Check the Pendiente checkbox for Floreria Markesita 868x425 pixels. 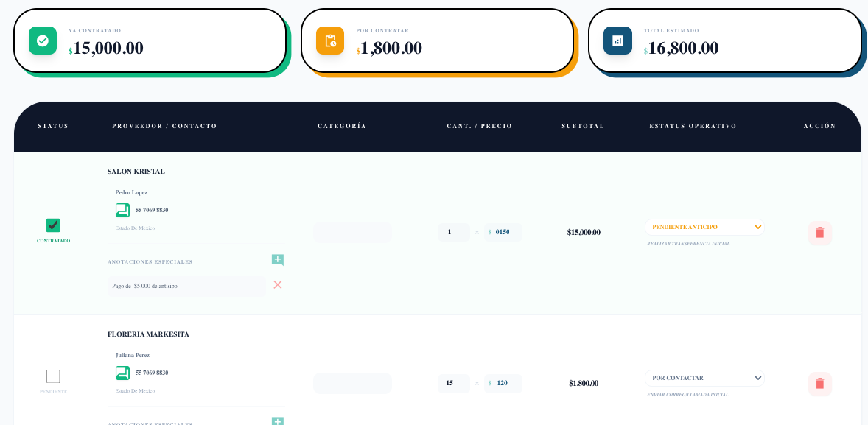[52, 376]
